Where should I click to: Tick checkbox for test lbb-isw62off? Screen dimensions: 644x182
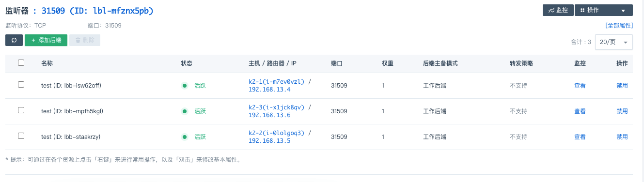[21, 84]
